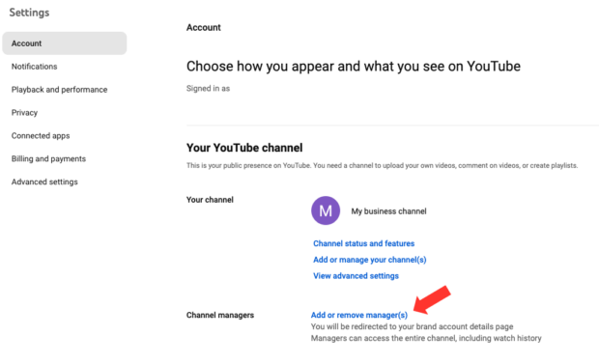Image resolution: width=599 pixels, height=364 pixels.
Task: Click Add or remove manager(s) link
Action: (359, 315)
